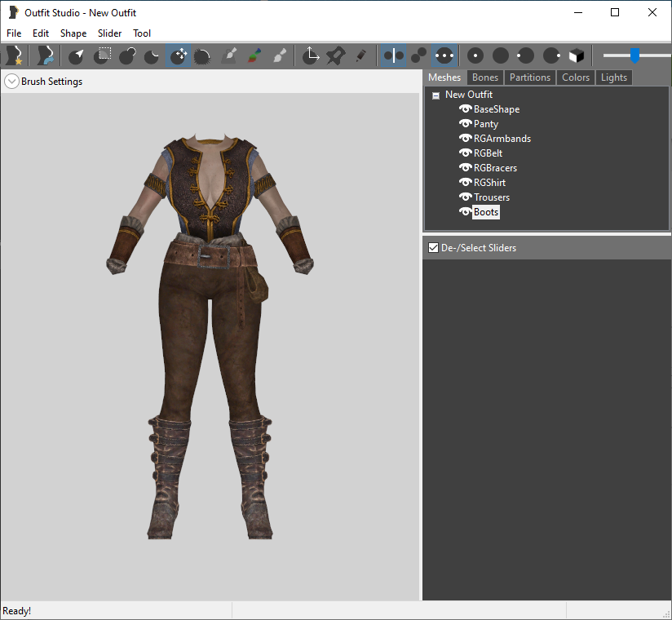Select the RGArmbands mesh name

click(502, 139)
